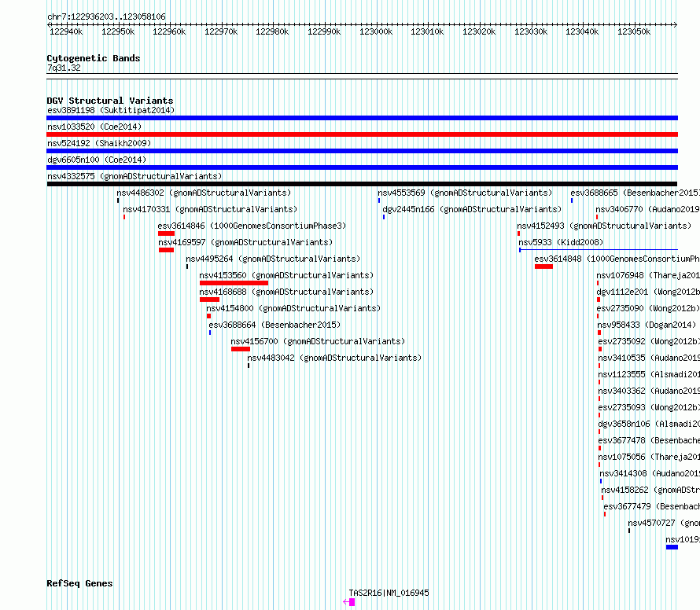The width and height of the screenshot is (700, 610).
Task: Select the nsv4170331 variant label
Action: point(210,209)
